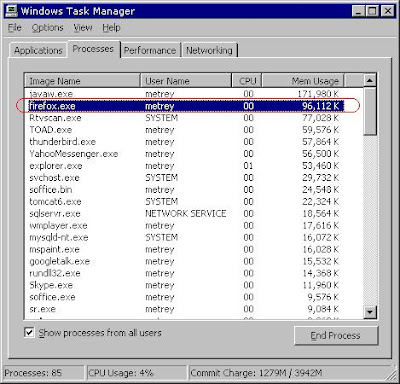This screenshot has height=384, width=400.
Task: Click the 171,980 K memory value
Action: tap(318, 94)
